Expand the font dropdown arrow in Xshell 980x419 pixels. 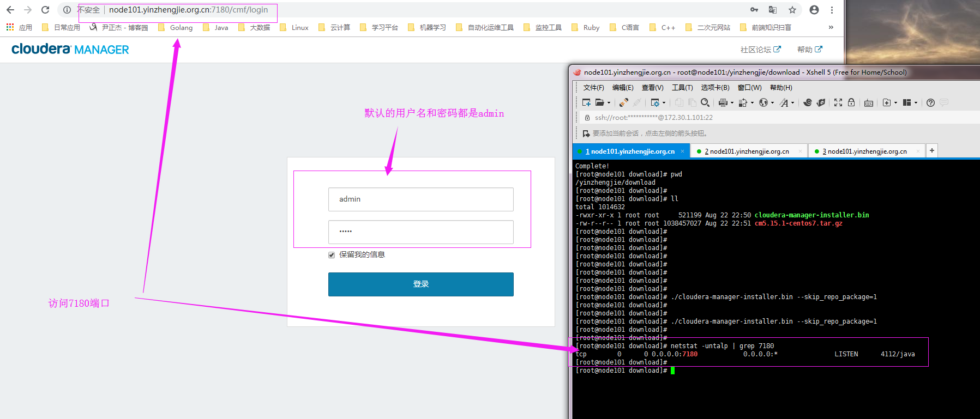coord(793,103)
